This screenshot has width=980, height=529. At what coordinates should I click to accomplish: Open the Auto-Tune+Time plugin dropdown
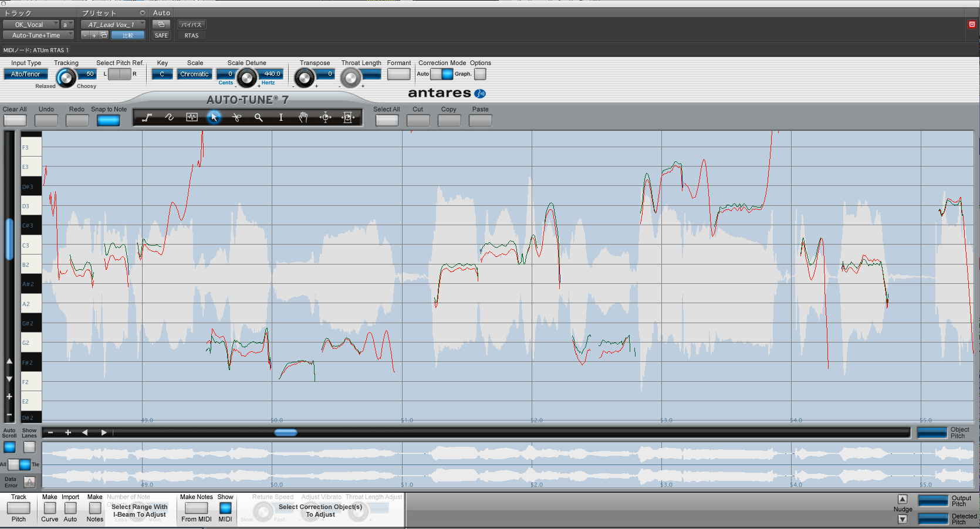click(x=38, y=35)
